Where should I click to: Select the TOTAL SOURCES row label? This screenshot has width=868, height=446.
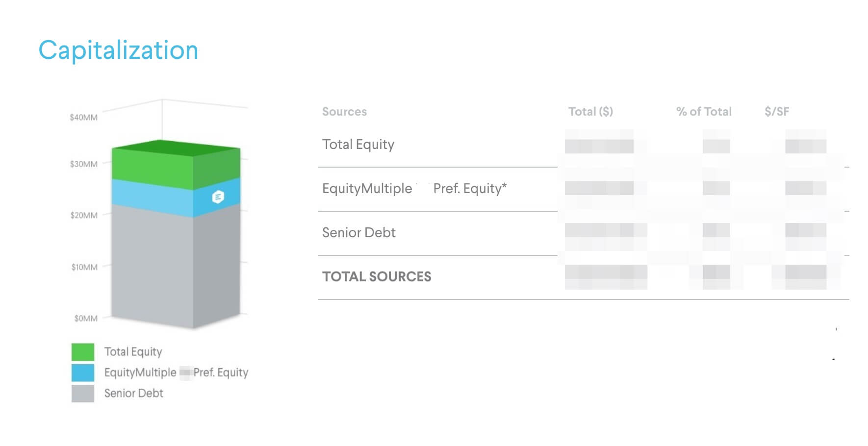coord(377,277)
